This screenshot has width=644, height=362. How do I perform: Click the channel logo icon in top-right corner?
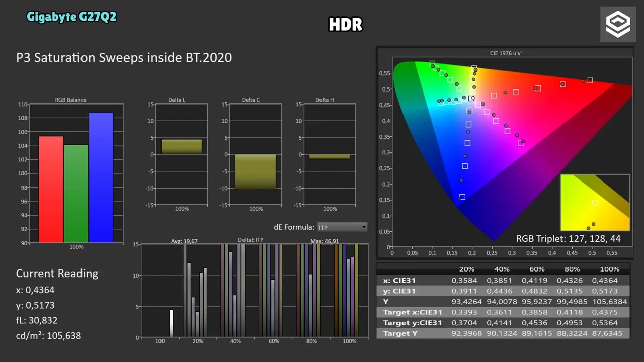618,24
